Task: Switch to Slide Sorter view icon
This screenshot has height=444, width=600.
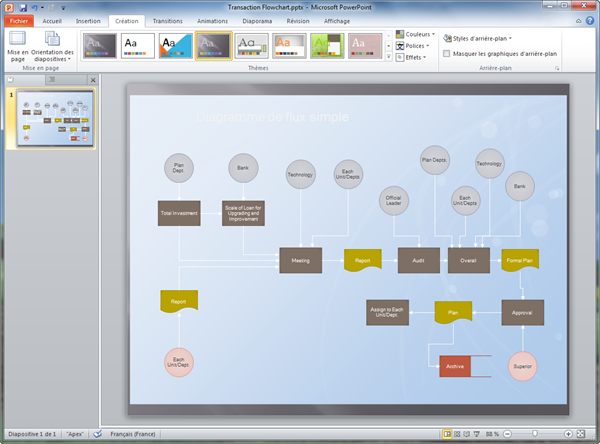Action: 457,434
